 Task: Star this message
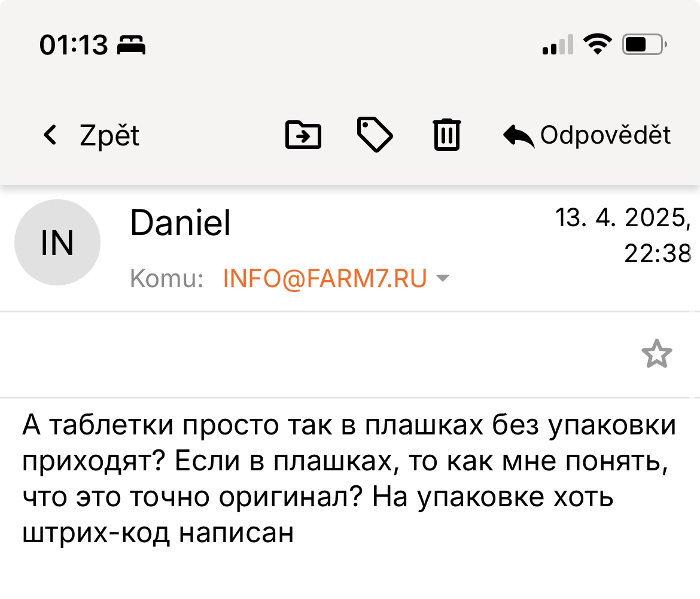[657, 354]
